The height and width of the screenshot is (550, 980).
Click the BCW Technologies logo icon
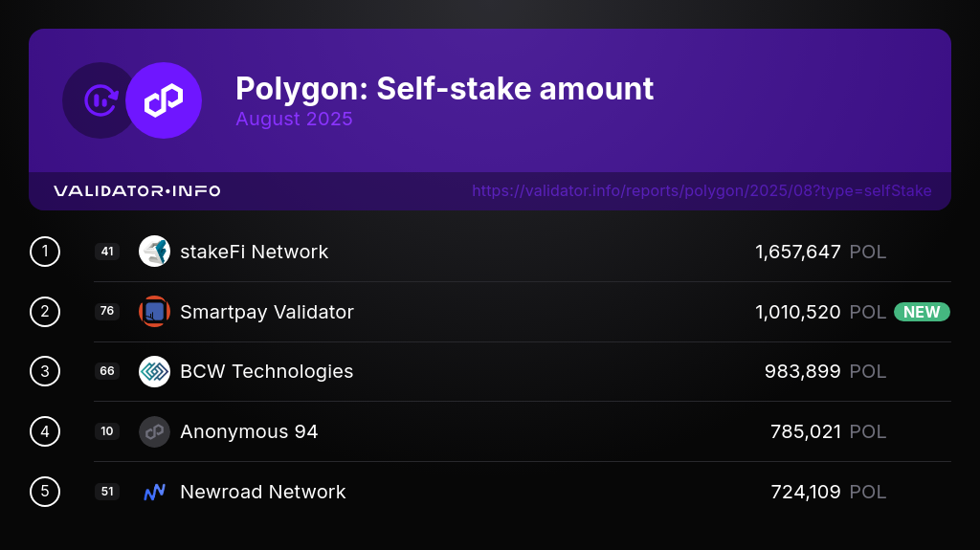click(154, 371)
